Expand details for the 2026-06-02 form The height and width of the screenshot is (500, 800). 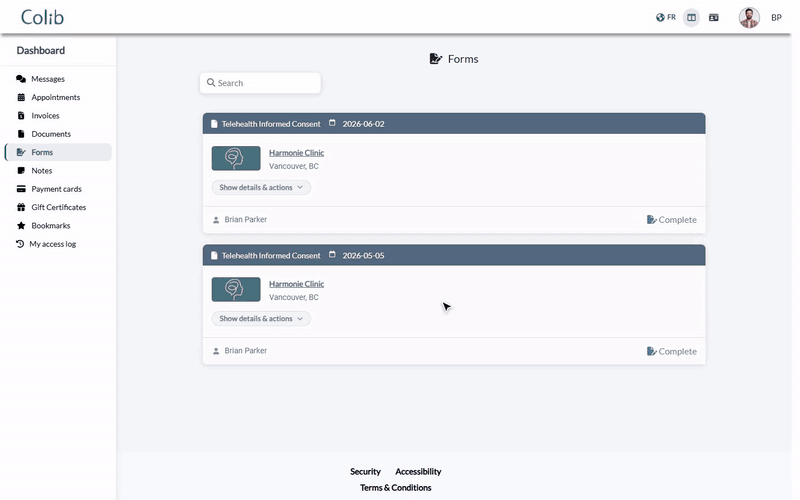[261, 187]
